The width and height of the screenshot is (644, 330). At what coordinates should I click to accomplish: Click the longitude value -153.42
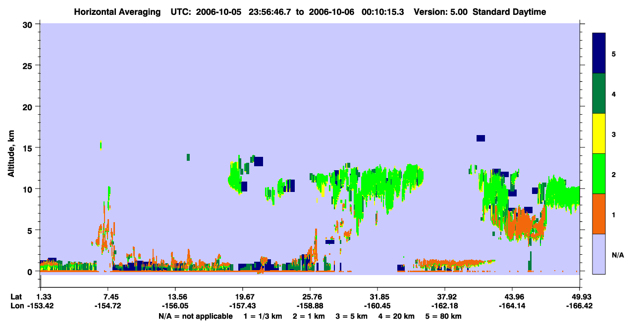coord(40,306)
